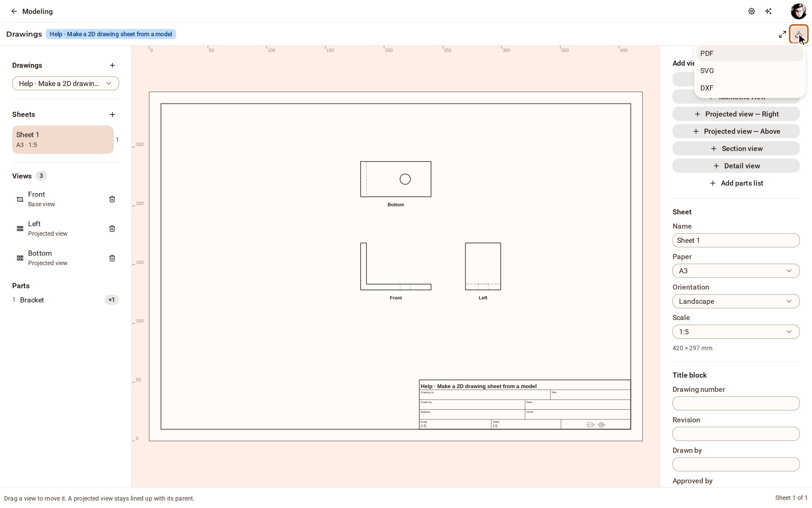Enter fullscreen with the expand arrows icon
This screenshot has width=812, height=508.
pyautogui.click(x=782, y=34)
